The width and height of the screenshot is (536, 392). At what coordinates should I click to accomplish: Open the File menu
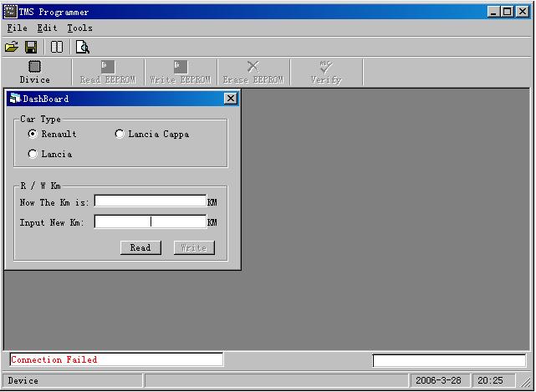(17, 28)
